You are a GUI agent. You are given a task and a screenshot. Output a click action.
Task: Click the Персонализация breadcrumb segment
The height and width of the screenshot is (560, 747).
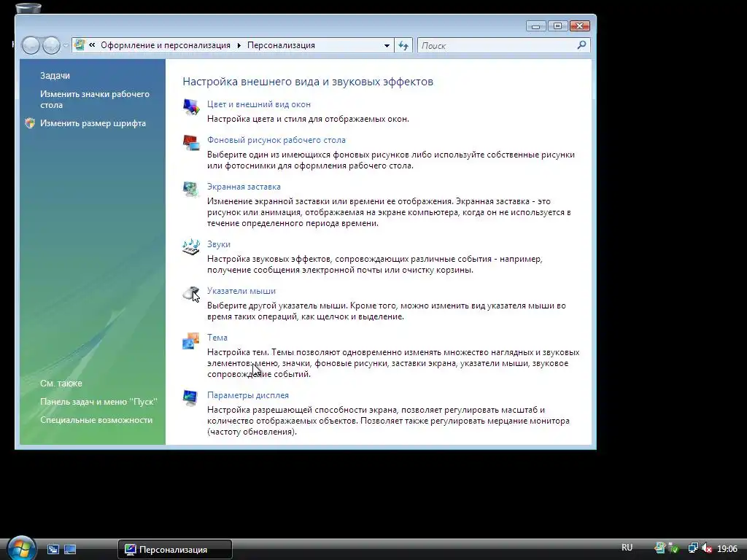point(281,45)
